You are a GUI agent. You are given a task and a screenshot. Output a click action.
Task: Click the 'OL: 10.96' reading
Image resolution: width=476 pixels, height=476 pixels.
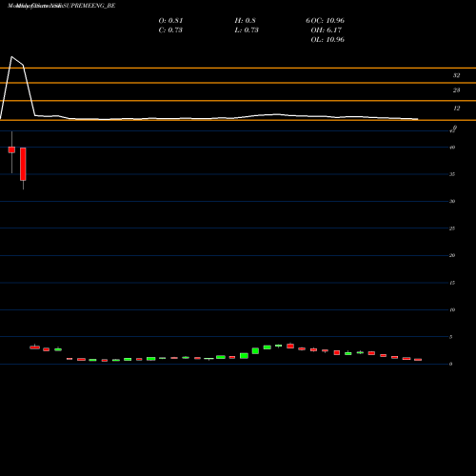point(327,40)
